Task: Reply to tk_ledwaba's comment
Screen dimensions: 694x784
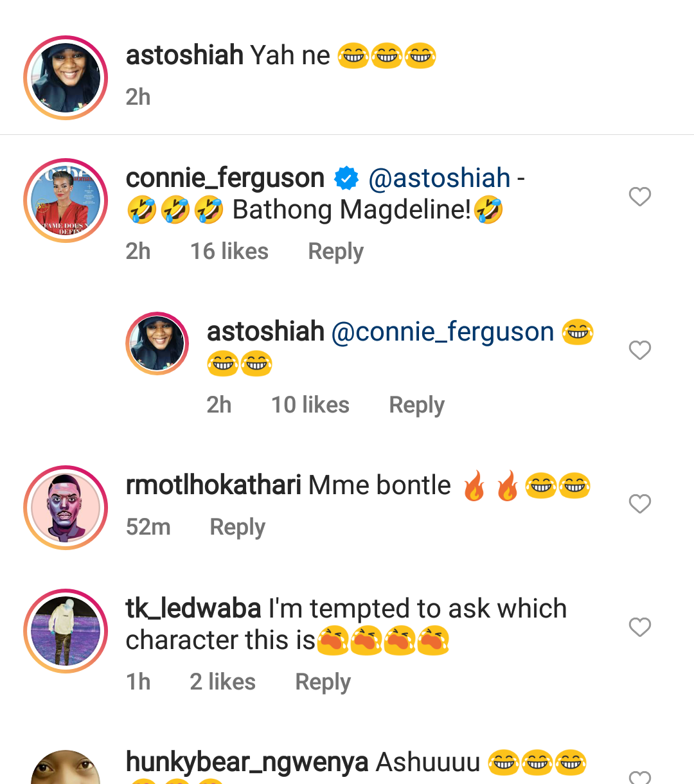Action: tap(323, 682)
